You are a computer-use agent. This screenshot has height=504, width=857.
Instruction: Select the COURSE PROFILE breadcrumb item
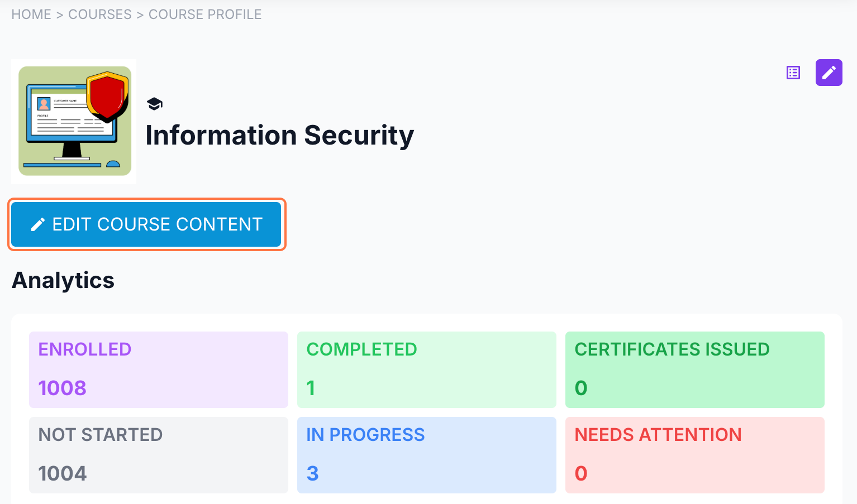click(x=205, y=15)
